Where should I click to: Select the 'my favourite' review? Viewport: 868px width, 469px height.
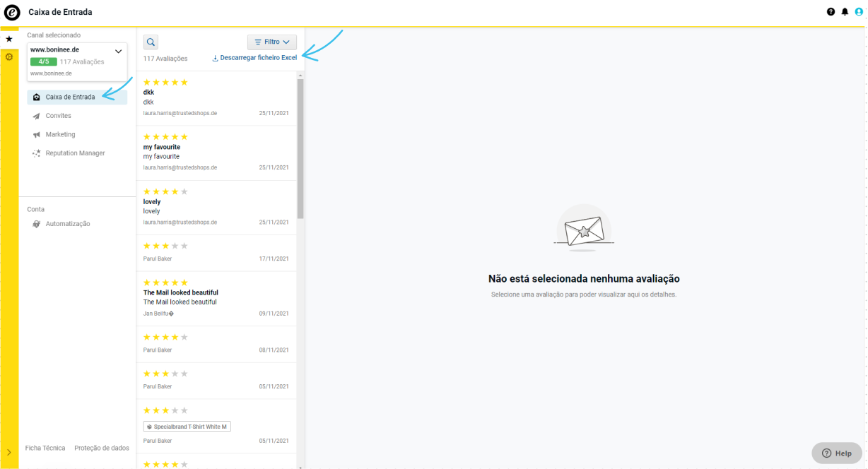point(216,153)
